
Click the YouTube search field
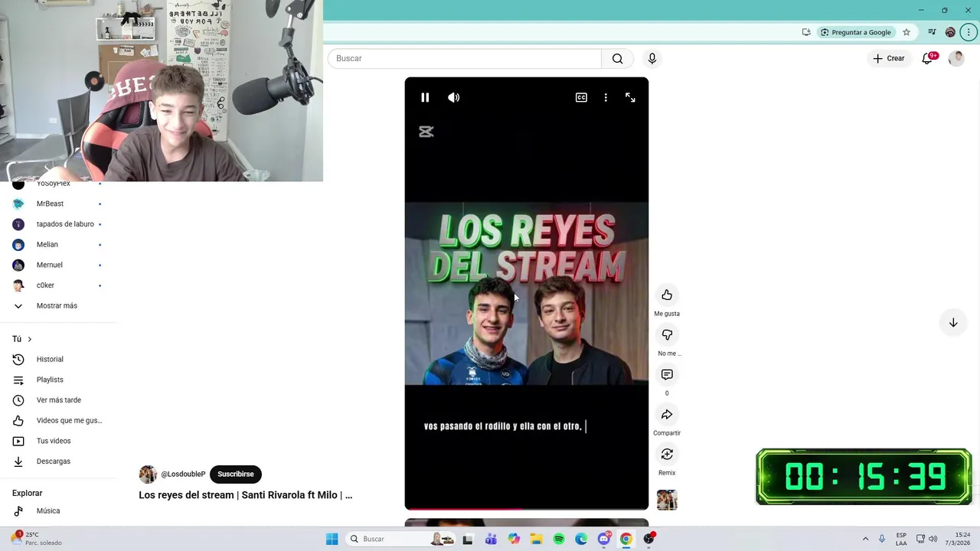(465, 58)
